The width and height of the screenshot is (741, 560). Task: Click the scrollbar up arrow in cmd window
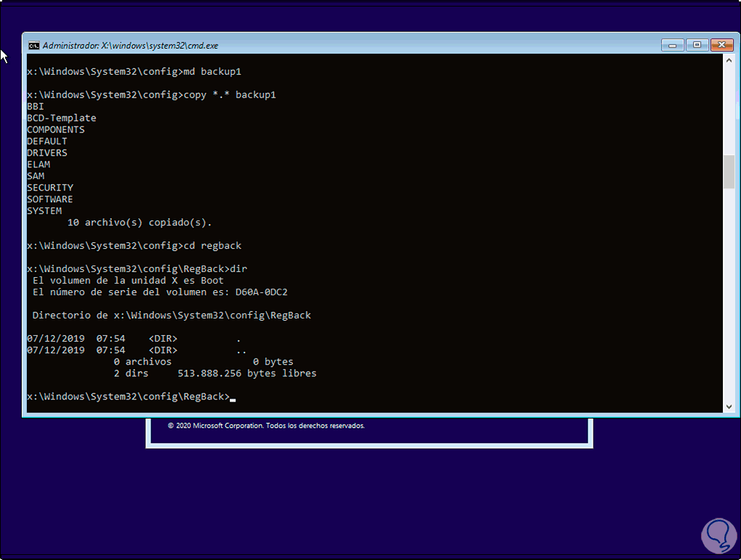tap(729, 60)
